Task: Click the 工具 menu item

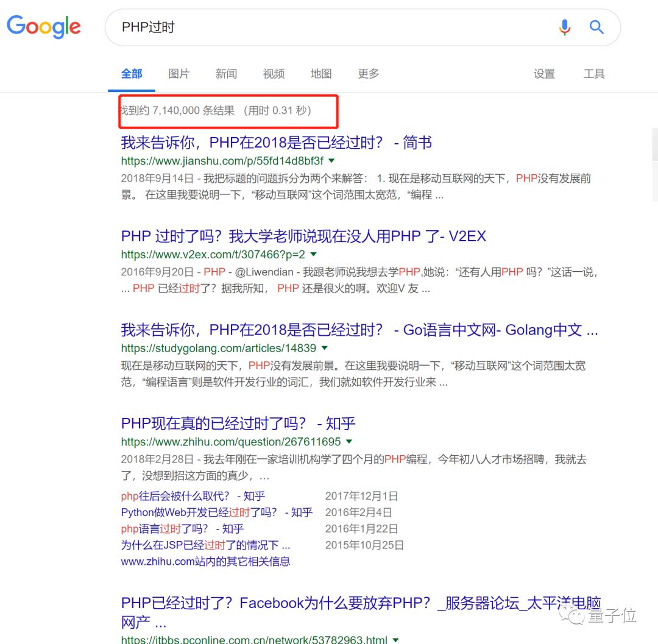Action: click(x=594, y=74)
